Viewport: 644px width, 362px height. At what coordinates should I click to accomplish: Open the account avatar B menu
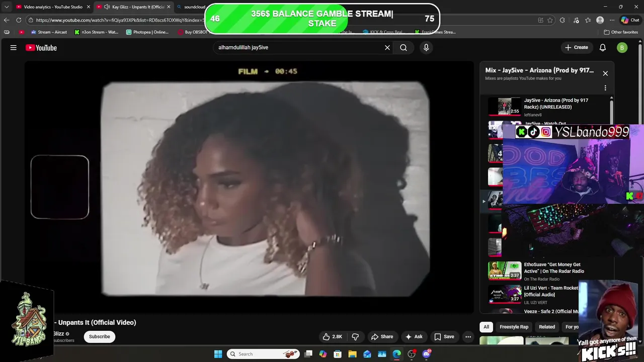coord(622,48)
